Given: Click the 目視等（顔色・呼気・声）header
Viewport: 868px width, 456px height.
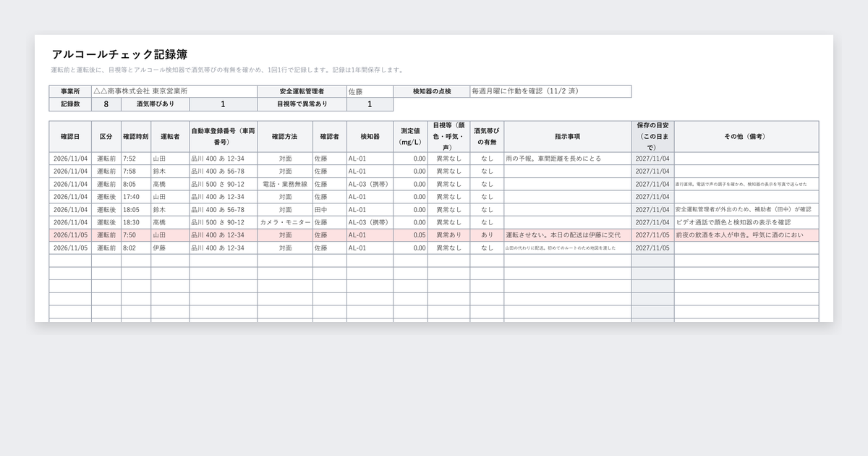Looking at the screenshot, I should (448, 137).
